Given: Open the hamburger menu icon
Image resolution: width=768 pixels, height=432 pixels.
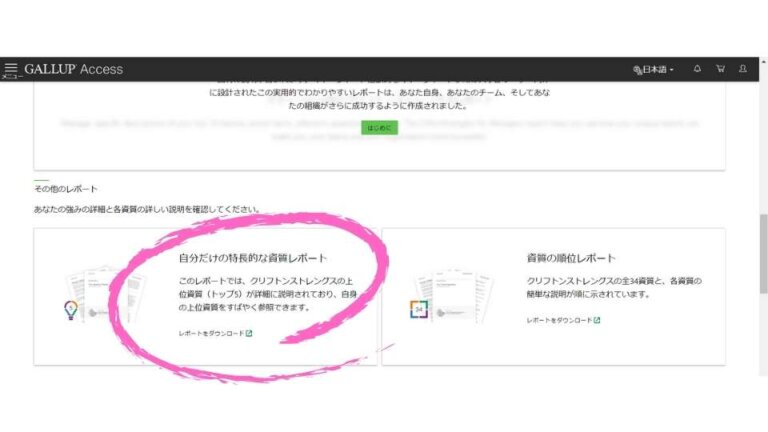Looking at the screenshot, I should (11, 69).
